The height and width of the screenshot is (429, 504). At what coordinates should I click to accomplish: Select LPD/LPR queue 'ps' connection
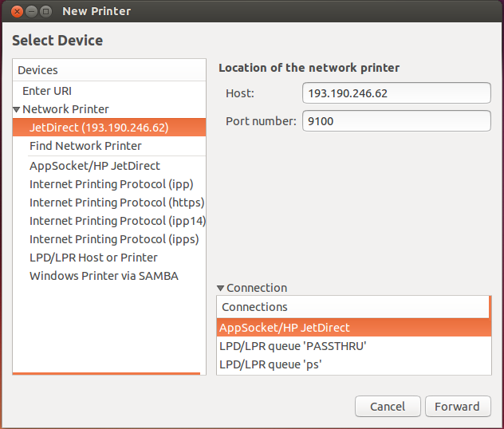tap(353, 364)
